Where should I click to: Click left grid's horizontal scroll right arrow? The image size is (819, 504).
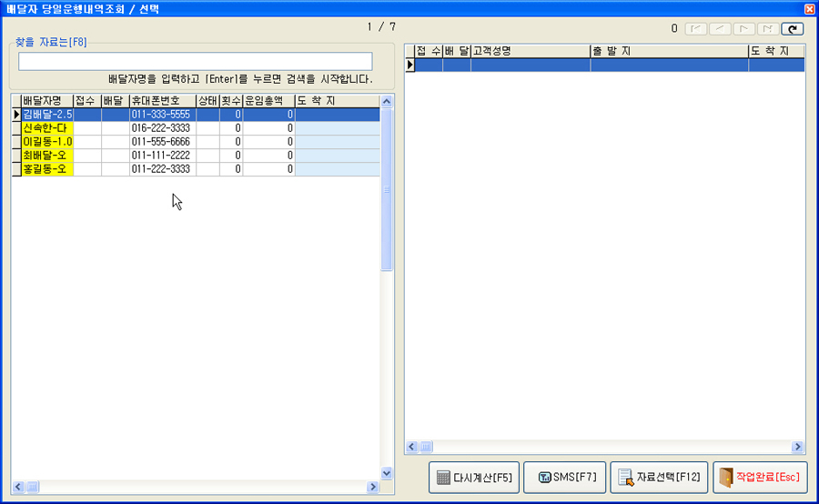click(372, 487)
